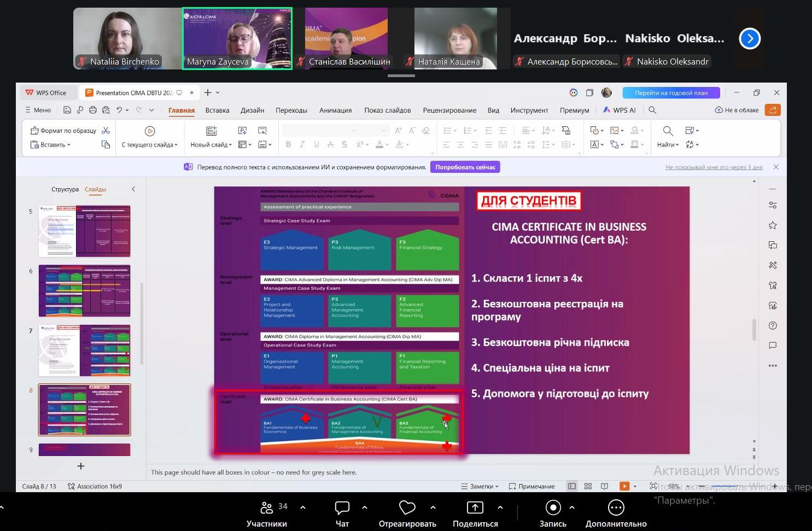Click the Поделиться share screen icon
Viewport: 812px width, 531px height.
(475, 509)
